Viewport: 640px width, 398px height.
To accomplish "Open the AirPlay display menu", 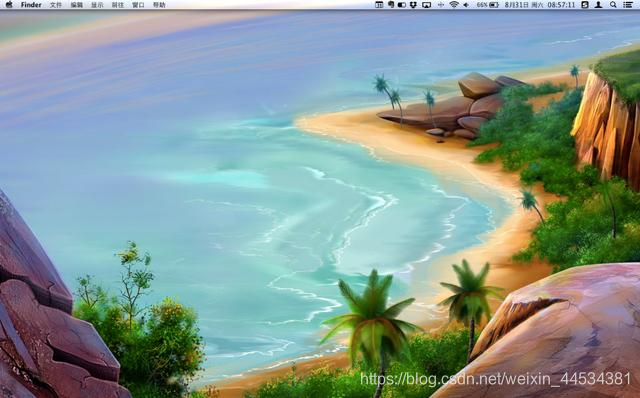I will 427,5.
